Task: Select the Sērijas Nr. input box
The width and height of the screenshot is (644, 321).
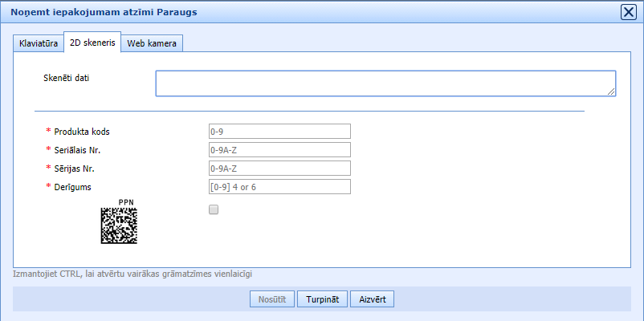Action: pyautogui.click(x=279, y=169)
